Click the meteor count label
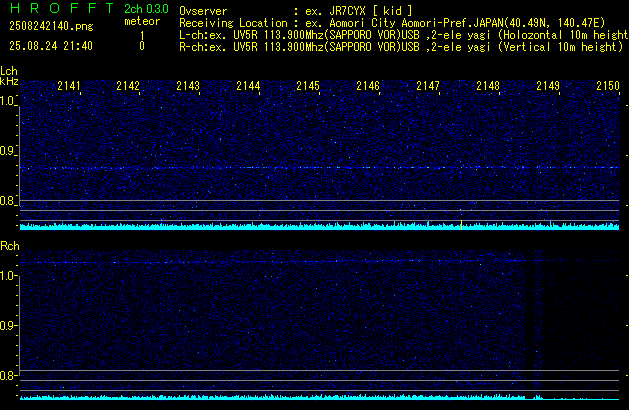The image size is (629, 410). [142, 21]
